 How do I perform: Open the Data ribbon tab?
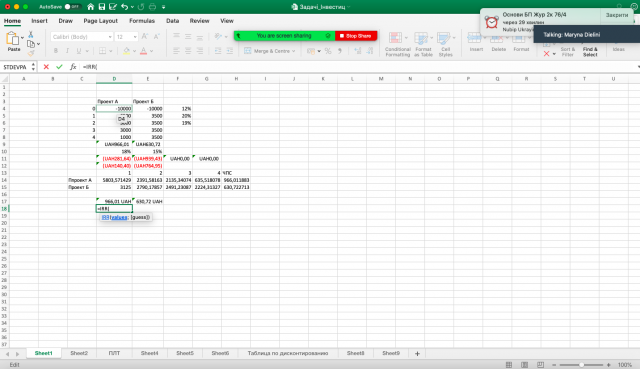click(172, 21)
